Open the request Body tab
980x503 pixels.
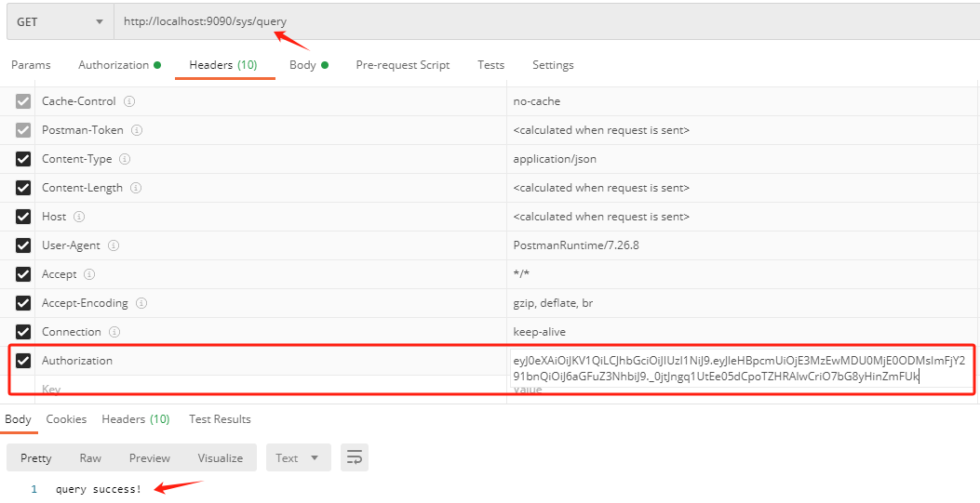[309, 65]
